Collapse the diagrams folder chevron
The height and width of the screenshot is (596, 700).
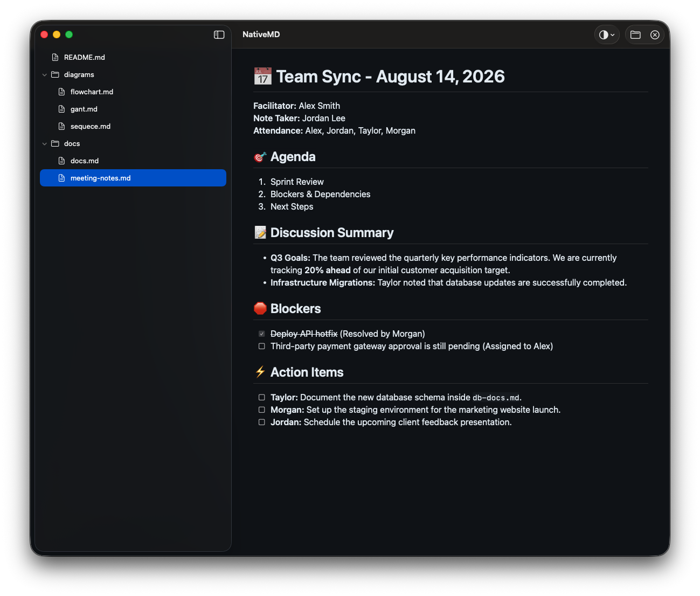[45, 75]
